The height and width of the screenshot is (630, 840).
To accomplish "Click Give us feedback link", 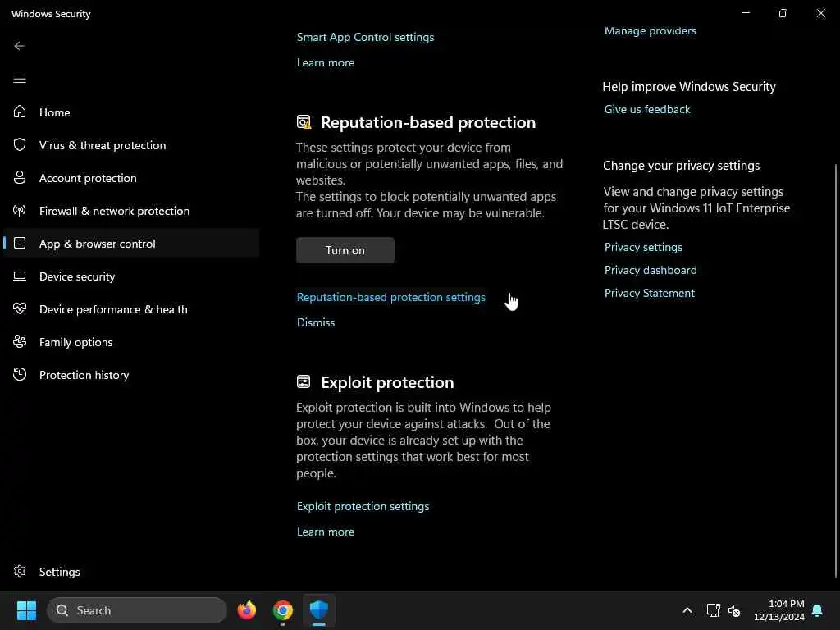I will [x=647, y=109].
